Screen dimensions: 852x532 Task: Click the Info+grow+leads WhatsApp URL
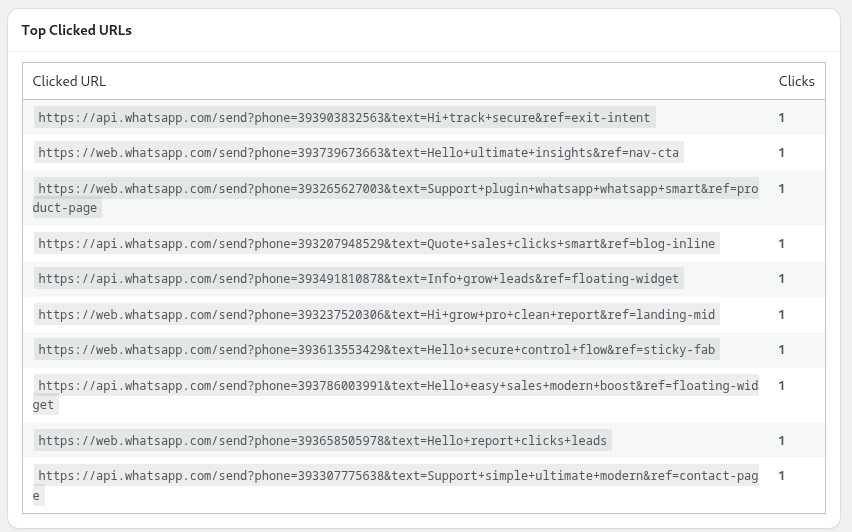(x=358, y=279)
